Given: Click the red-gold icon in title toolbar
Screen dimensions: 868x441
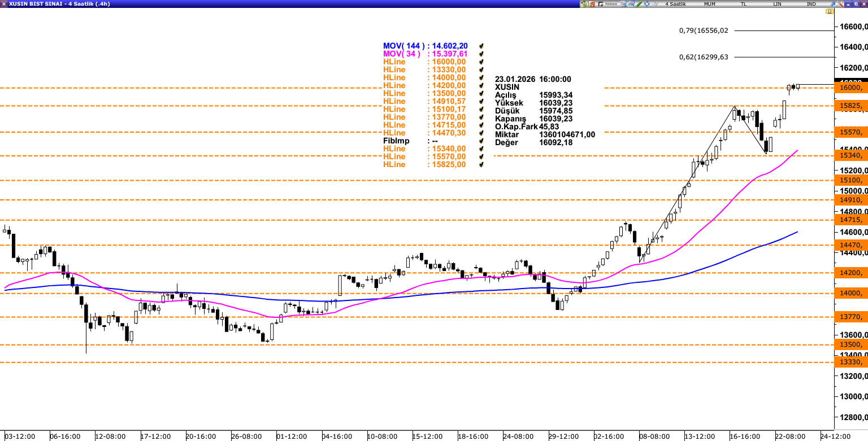Looking at the screenshot, I should click(592, 4).
